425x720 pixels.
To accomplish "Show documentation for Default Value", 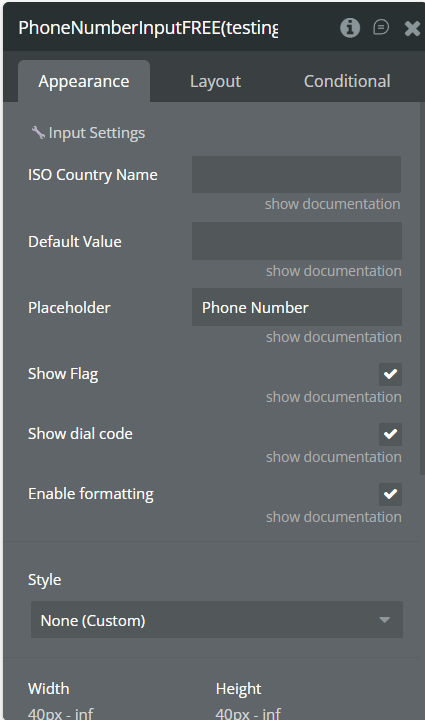I will coord(334,271).
